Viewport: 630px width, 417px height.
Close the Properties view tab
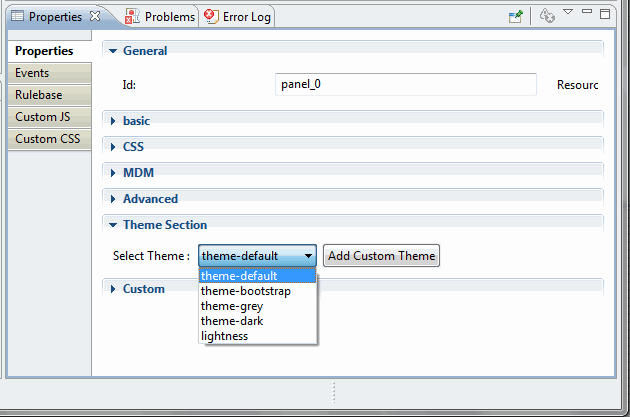pos(95,16)
